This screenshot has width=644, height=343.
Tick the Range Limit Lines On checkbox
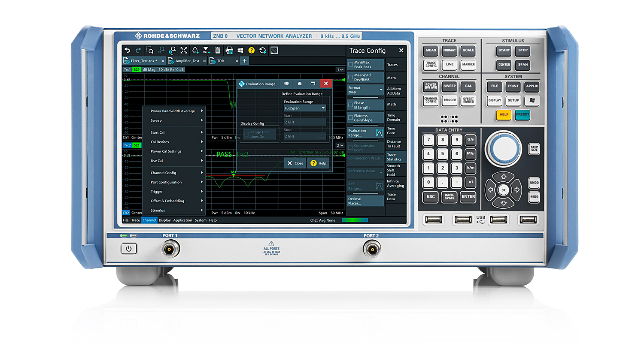[x=246, y=135]
